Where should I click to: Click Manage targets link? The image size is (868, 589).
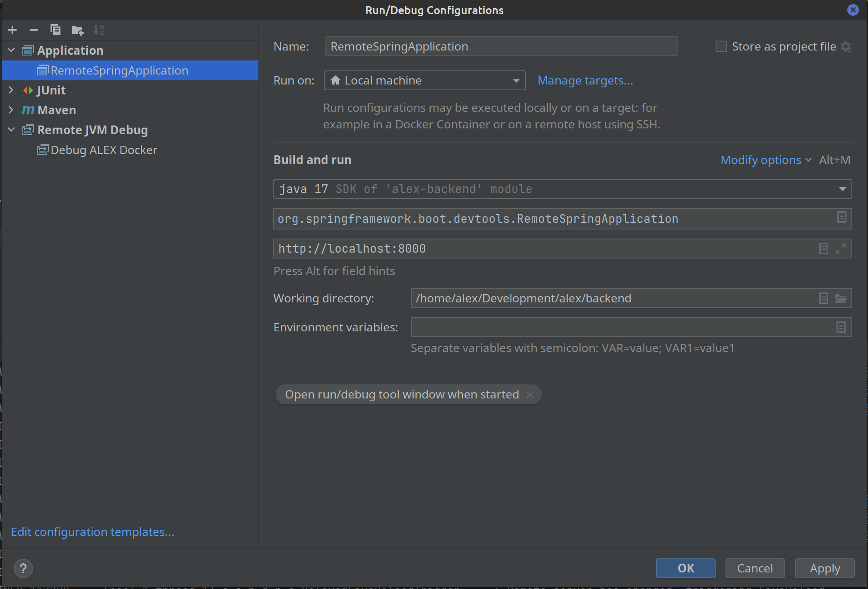[x=584, y=80]
